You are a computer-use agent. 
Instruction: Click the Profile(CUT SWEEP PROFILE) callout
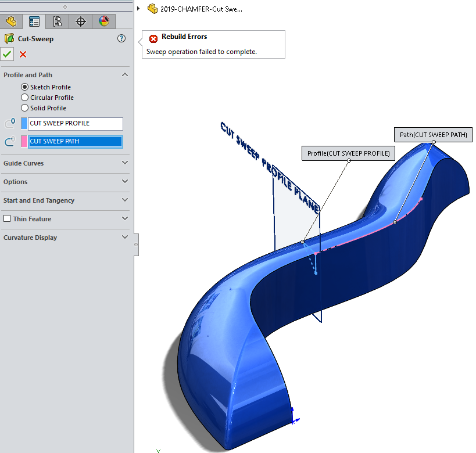pos(348,153)
